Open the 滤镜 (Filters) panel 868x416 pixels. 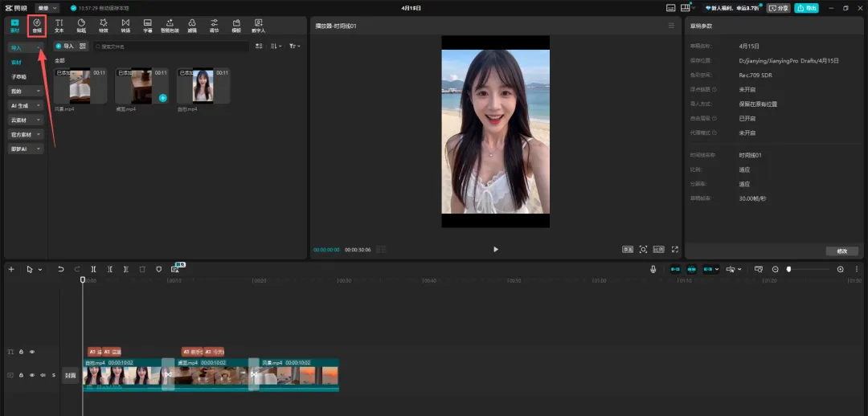click(x=192, y=25)
